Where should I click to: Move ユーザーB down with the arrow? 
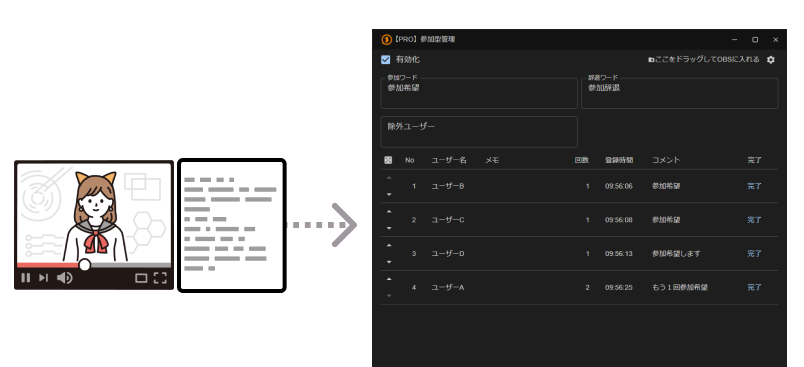[x=389, y=195]
